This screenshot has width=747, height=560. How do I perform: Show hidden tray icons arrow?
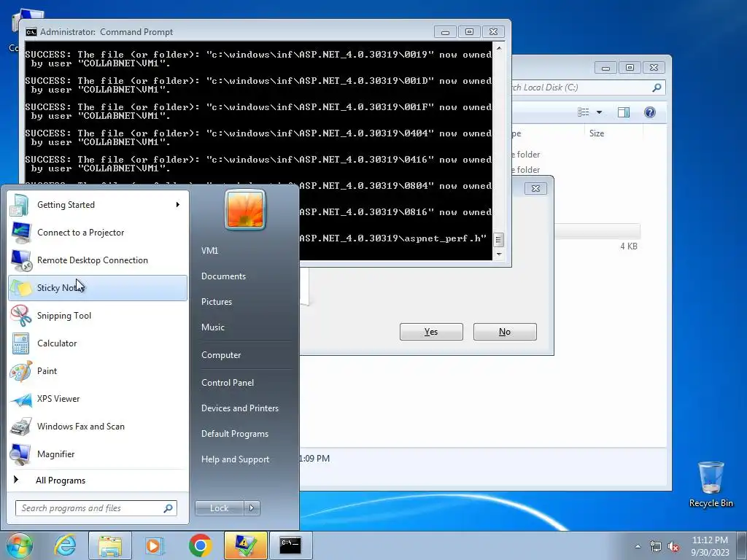[x=638, y=546]
